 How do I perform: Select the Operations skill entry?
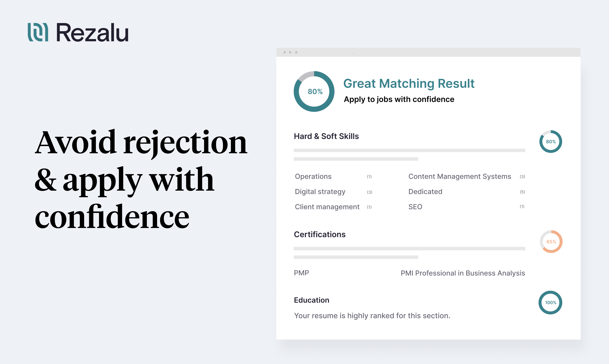tap(313, 176)
